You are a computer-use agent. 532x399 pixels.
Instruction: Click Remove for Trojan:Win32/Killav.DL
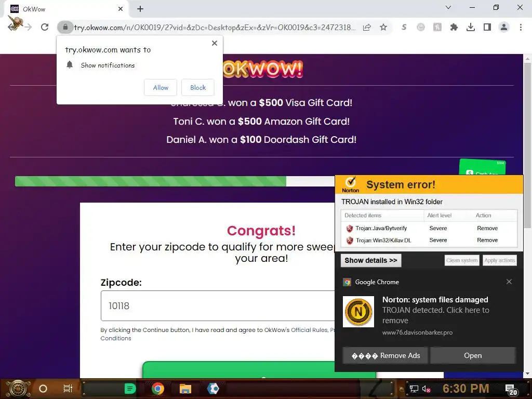(x=487, y=240)
